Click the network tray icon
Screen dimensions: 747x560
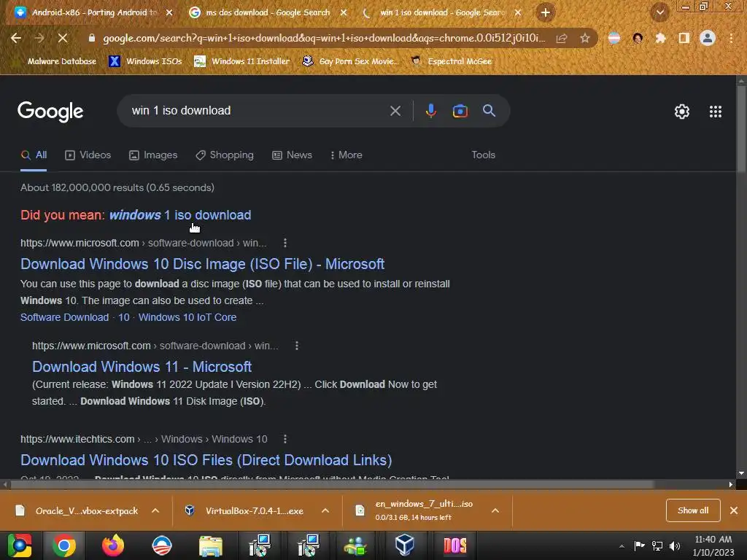[x=657, y=545]
